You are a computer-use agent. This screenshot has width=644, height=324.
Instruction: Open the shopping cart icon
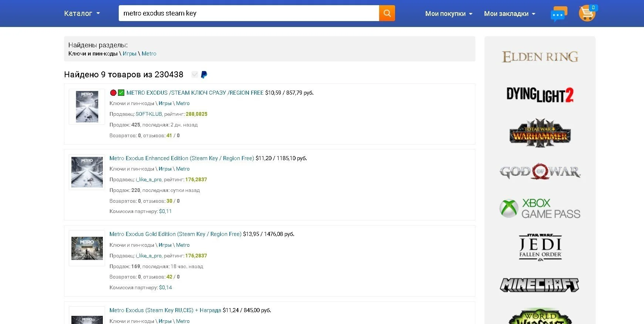click(587, 14)
